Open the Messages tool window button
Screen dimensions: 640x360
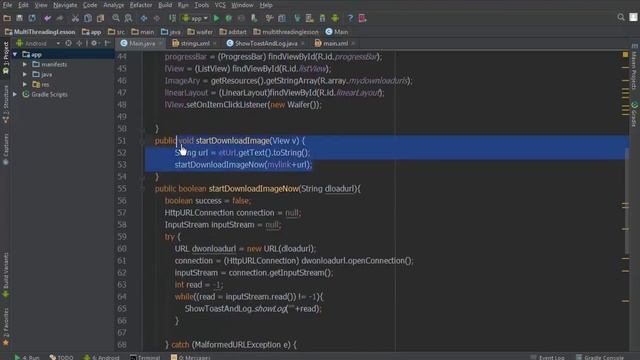click(x=190, y=357)
